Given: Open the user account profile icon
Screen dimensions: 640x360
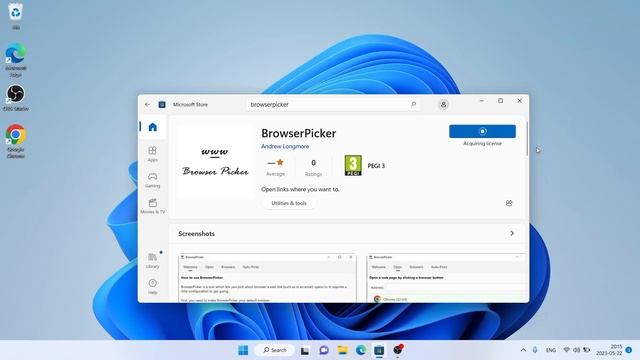Looking at the screenshot, I should 443,104.
